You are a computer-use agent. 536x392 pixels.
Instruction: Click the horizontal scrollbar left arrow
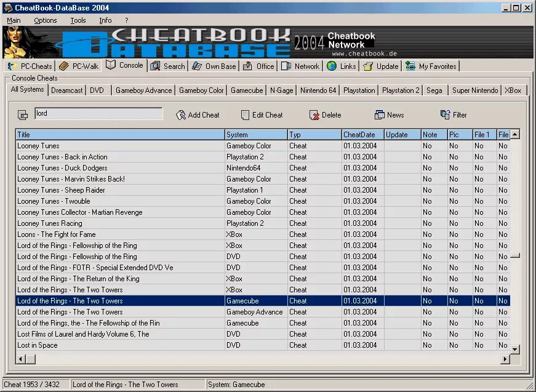point(21,359)
